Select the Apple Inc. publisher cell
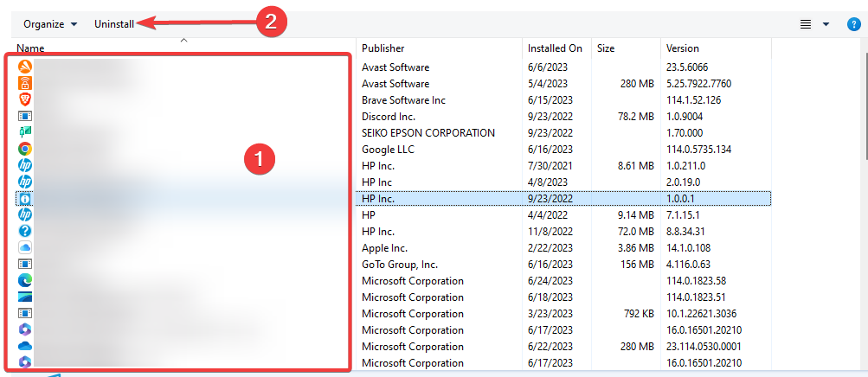This screenshot has width=868, height=377. point(384,247)
